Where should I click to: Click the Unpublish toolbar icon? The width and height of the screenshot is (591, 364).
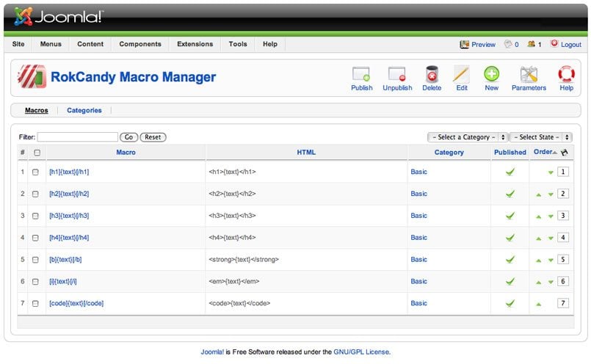pos(397,75)
